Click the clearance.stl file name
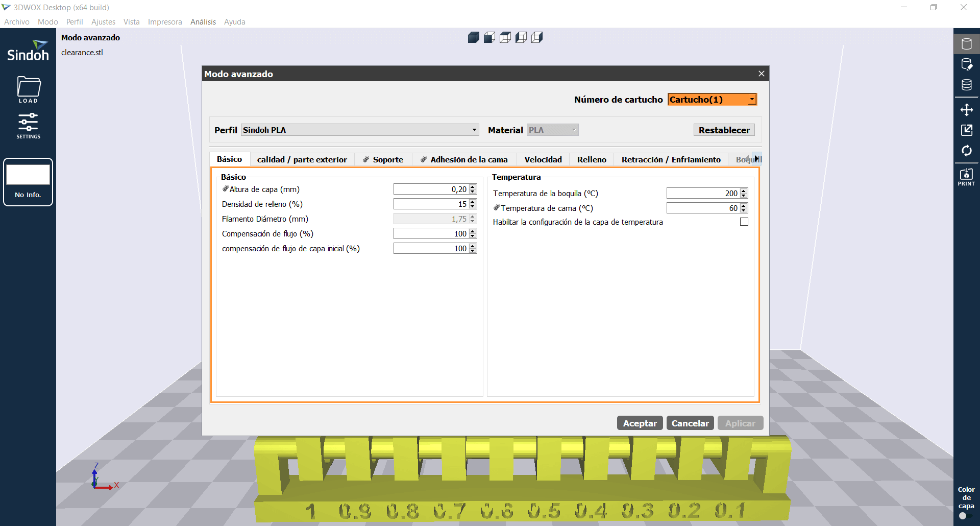This screenshot has width=980, height=526. [x=82, y=53]
